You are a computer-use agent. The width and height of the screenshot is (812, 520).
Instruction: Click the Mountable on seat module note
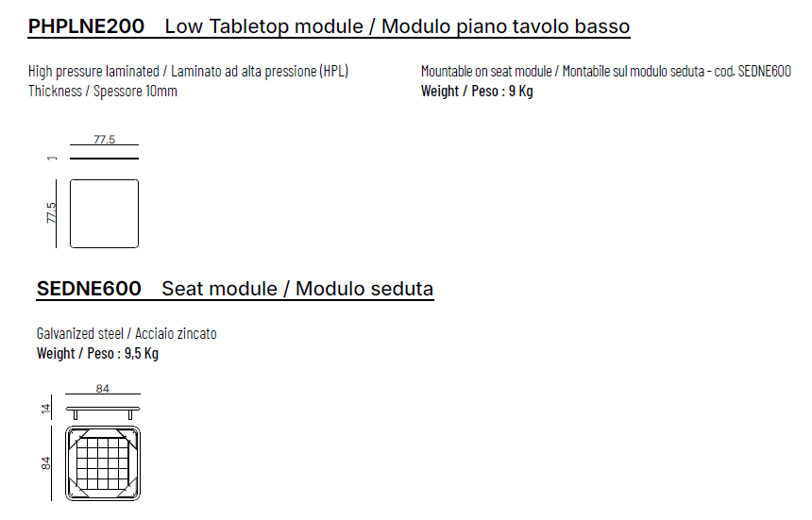pos(605,72)
